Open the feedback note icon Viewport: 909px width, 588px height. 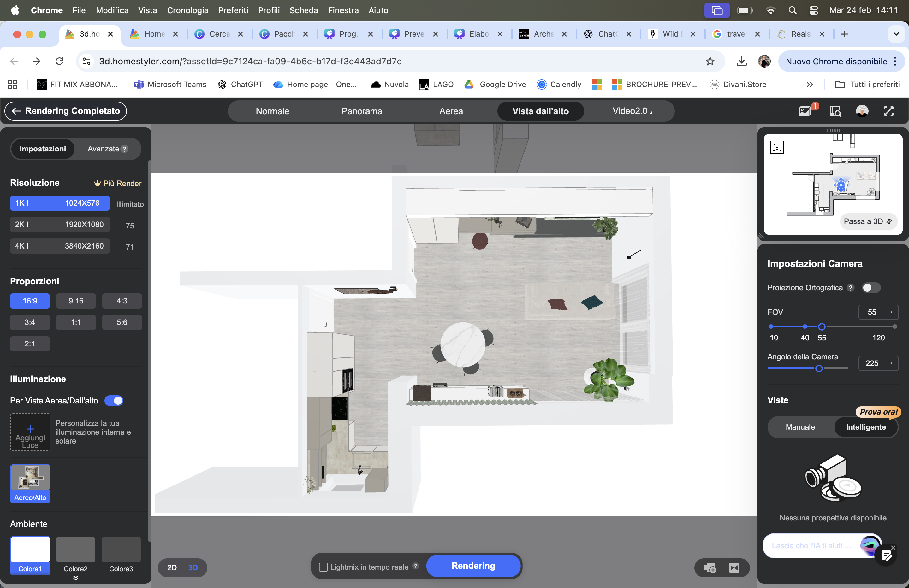pyautogui.click(x=887, y=556)
